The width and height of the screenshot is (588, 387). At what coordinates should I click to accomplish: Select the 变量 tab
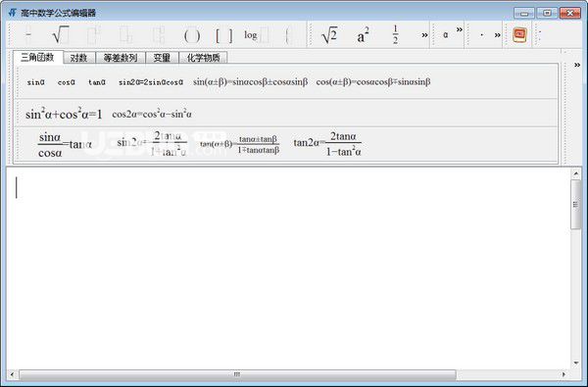coord(162,58)
